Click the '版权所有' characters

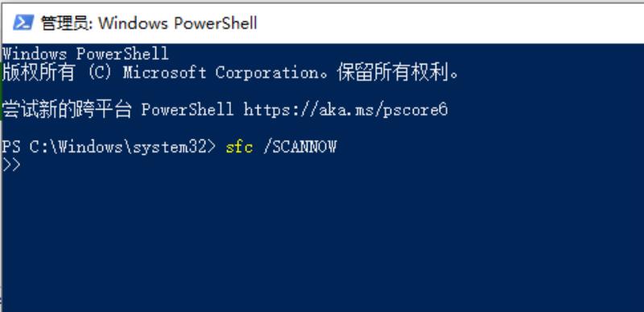click(38, 73)
